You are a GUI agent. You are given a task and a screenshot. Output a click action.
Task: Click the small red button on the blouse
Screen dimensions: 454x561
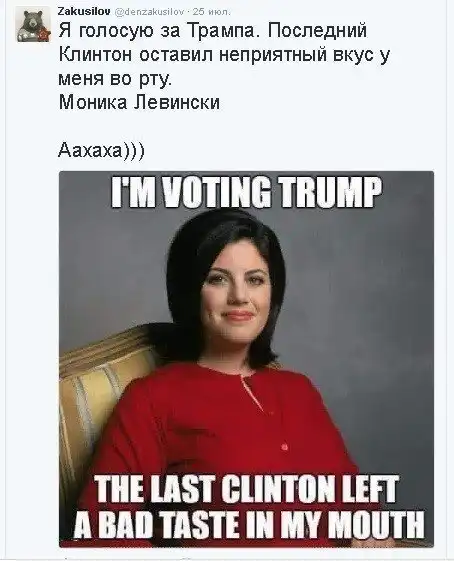pyautogui.click(x=284, y=447)
